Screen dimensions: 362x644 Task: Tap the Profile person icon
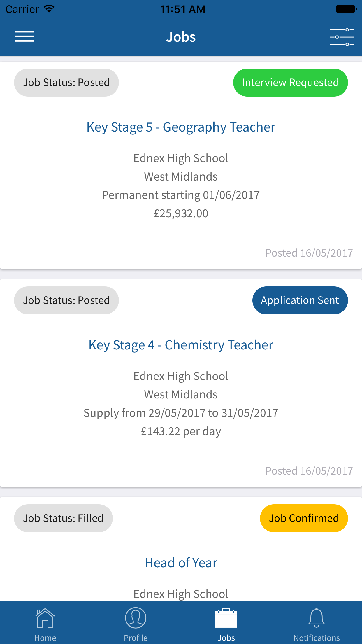tap(136, 618)
